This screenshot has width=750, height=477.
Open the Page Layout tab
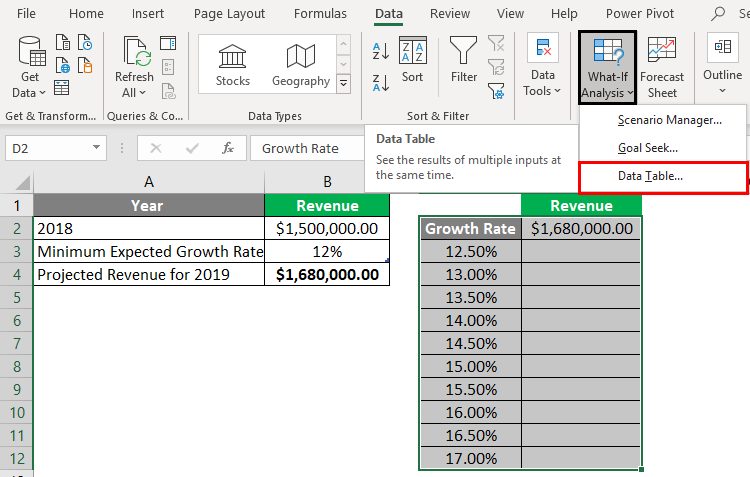click(229, 14)
